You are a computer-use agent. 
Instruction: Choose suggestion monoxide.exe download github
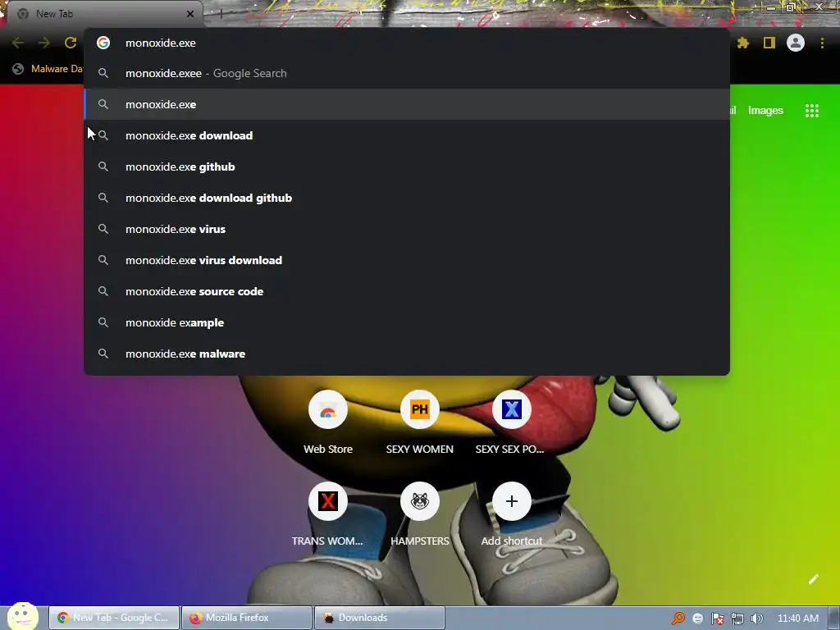[407, 198]
